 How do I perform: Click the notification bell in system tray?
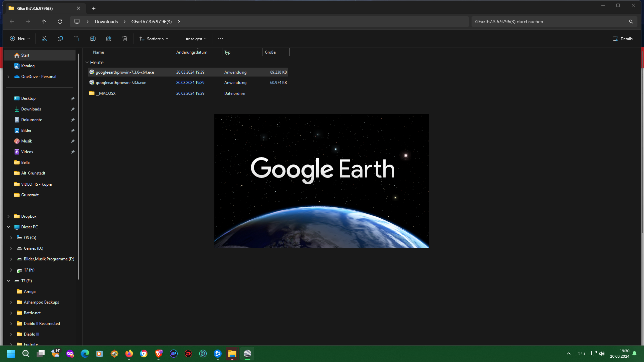point(635,354)
